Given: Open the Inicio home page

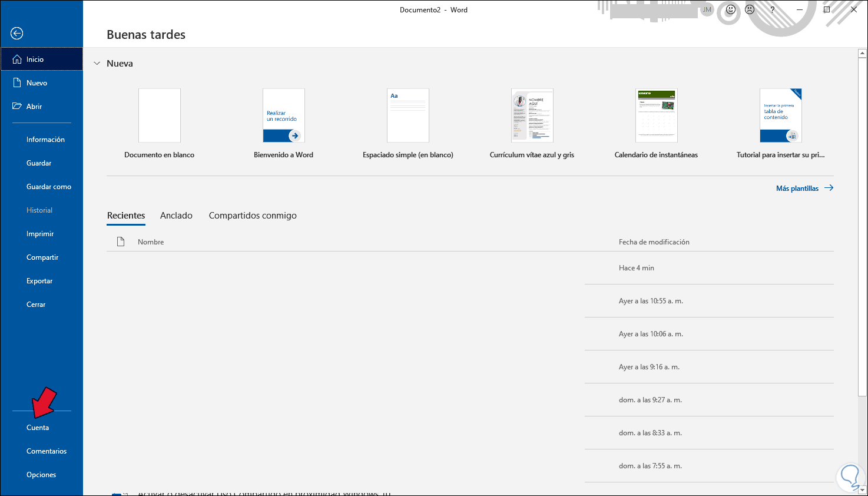Looking at the screenshot, I should (42, 59).
